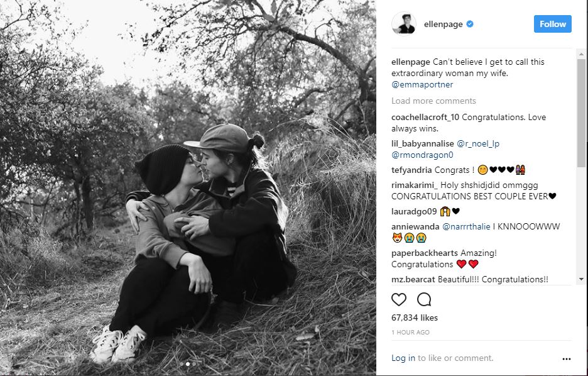
Task: Open the comment speech bubble icon
Action: [424, 299]
